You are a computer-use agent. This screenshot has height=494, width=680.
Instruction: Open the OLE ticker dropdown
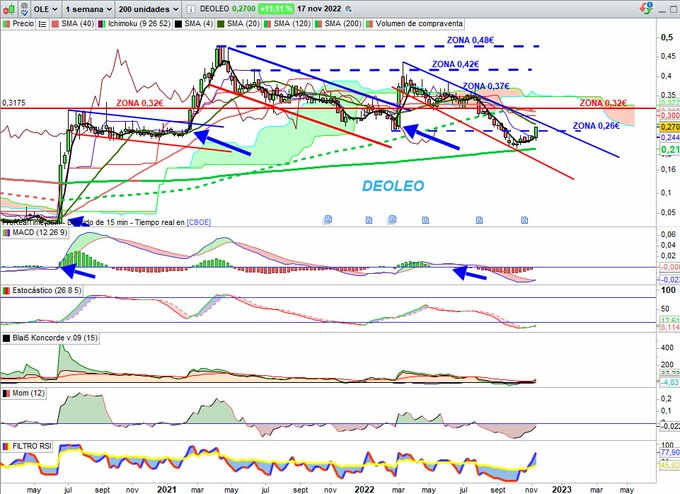click(x=46, y=9)
